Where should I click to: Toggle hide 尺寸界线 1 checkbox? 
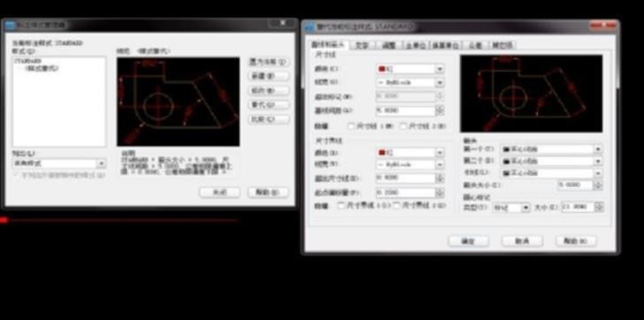pos(341,205)
